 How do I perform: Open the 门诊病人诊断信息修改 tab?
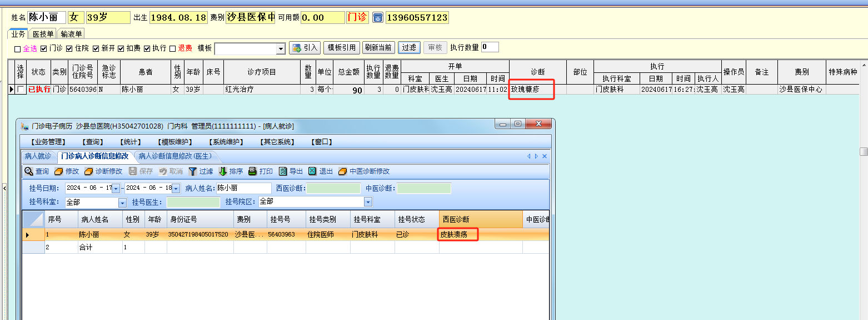point(94,156)
